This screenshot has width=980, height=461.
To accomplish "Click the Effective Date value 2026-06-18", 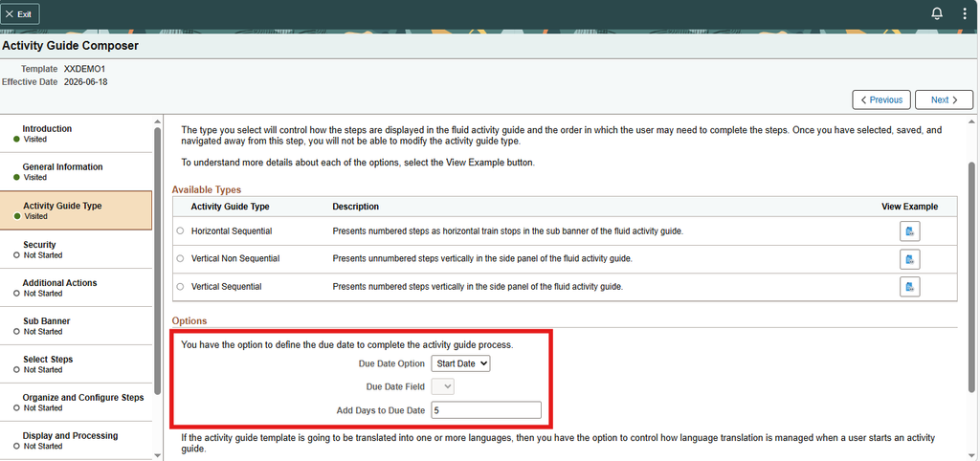I will point(85,82).
